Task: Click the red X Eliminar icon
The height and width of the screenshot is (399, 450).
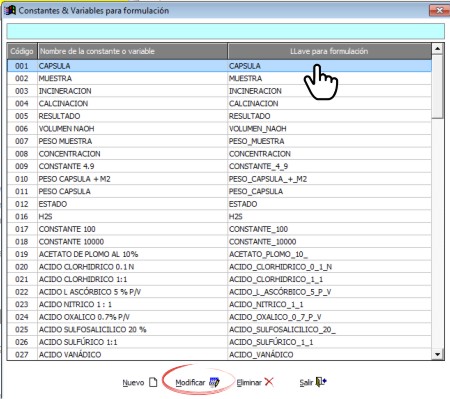Action: [269, 382]
